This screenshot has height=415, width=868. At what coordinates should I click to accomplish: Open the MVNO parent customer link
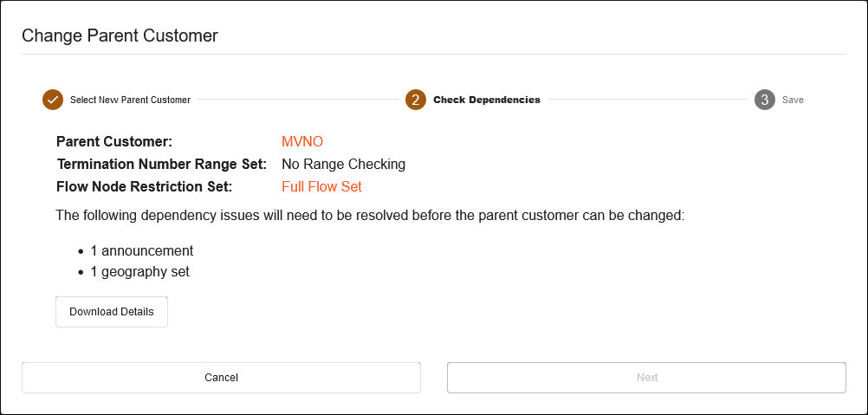302,141
